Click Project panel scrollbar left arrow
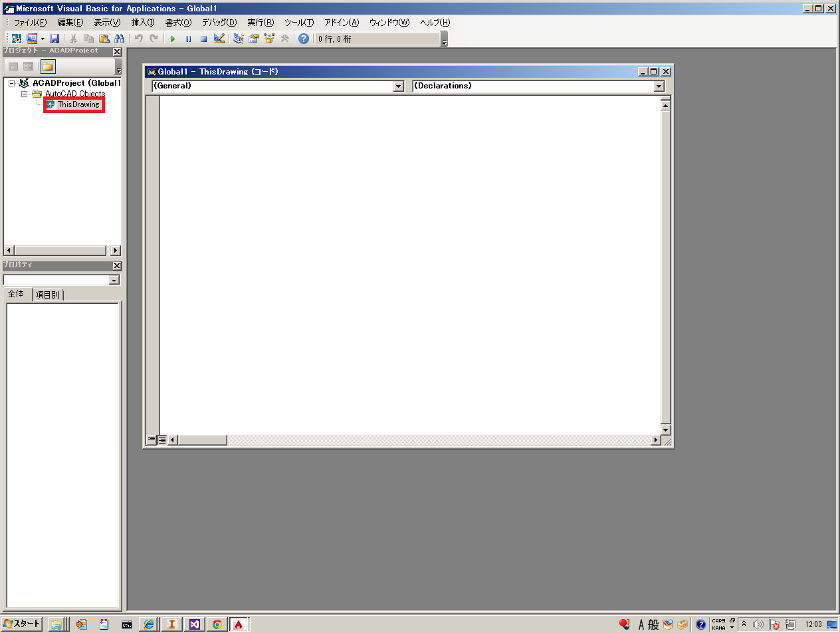 click(9, 251)
